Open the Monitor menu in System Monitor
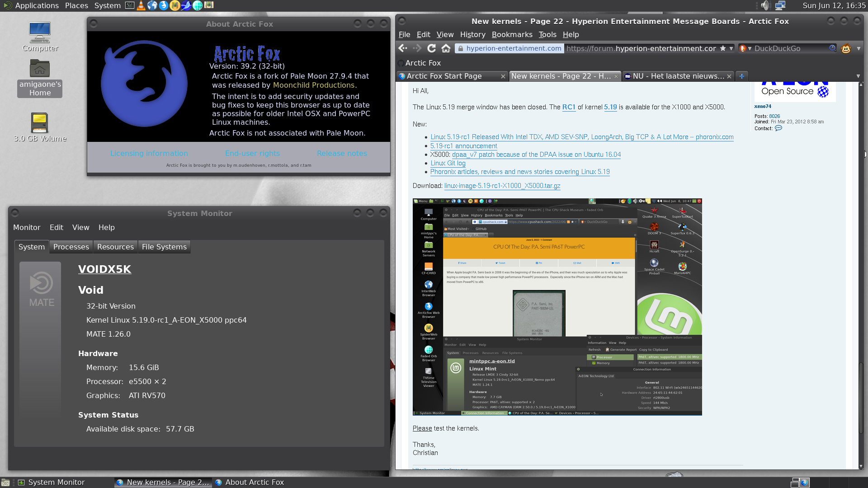868x488 pixels. [27, 227]
